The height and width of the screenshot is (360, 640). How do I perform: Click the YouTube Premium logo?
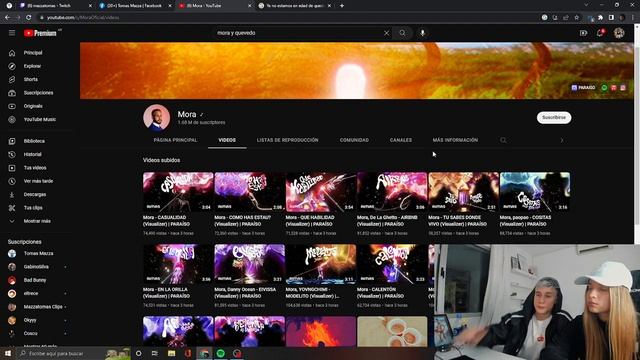[40, 33]
